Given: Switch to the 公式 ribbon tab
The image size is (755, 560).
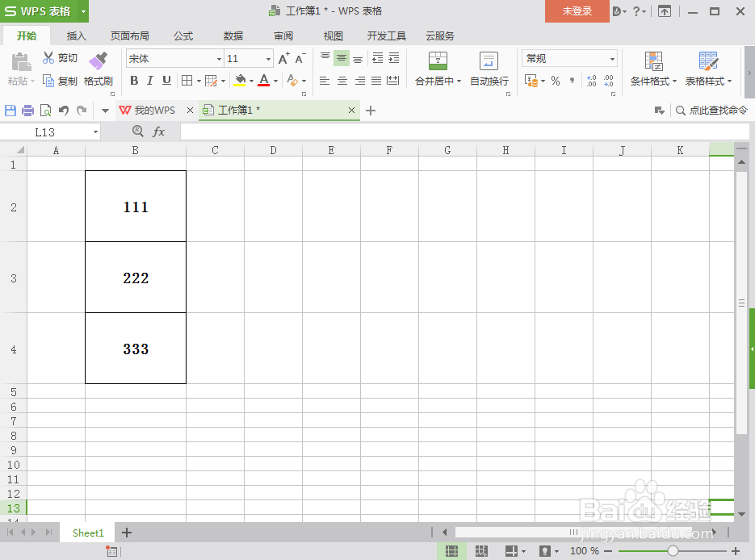Looking at the screenshot, I should point(183,36).
